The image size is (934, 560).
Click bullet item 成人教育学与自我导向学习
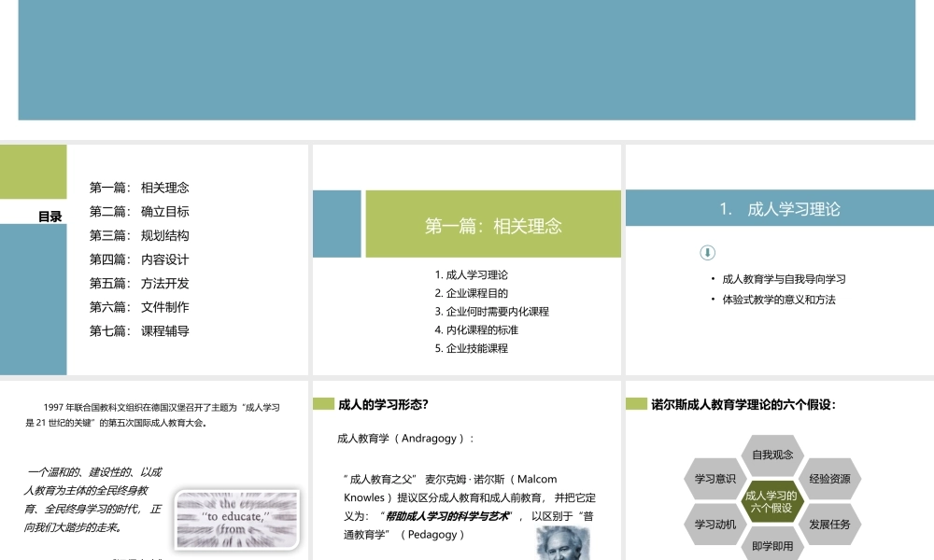point(783,277)
